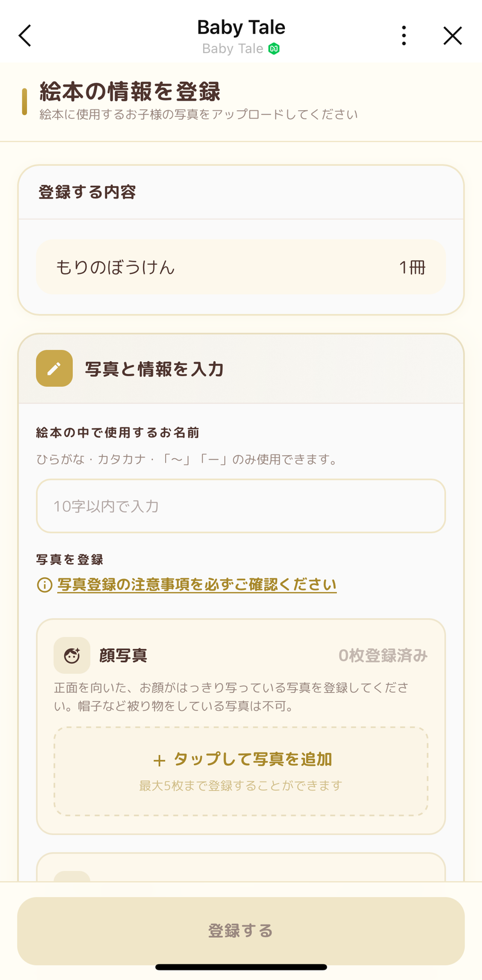Focus the name input field

click(x=241, y=506)
